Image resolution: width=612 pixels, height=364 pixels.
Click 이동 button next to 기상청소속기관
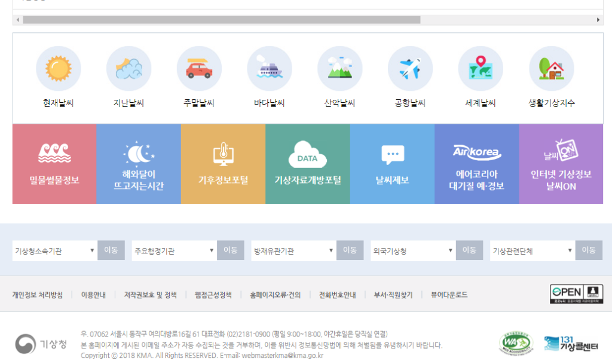pos(111,250)
